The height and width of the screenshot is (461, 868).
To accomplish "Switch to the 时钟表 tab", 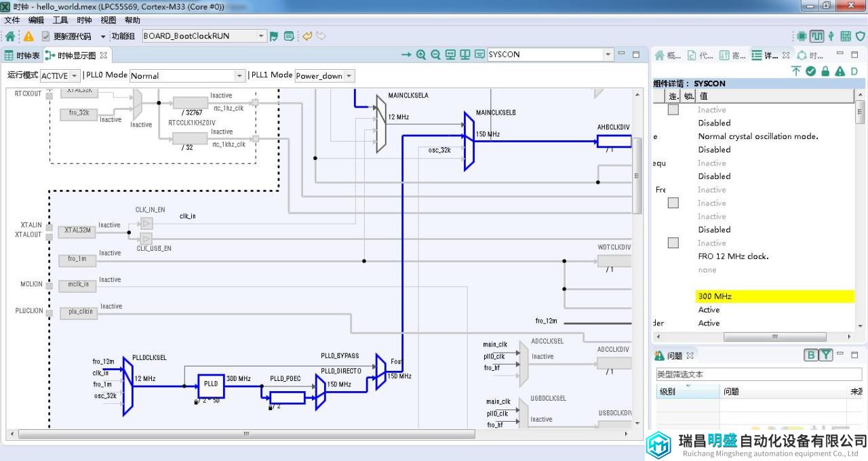I will click(x=22, y=56).
